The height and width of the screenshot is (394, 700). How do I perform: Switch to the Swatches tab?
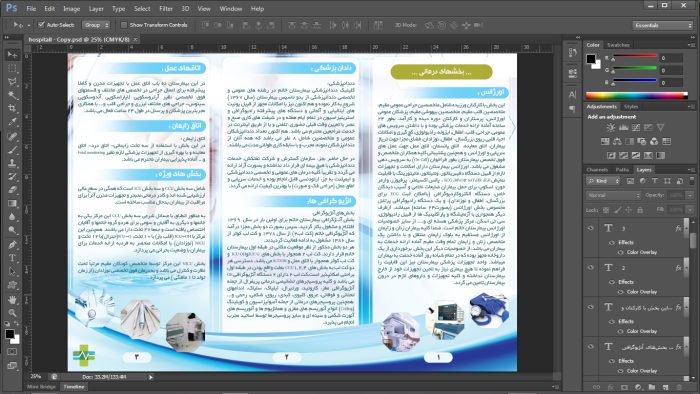[618, 45]
